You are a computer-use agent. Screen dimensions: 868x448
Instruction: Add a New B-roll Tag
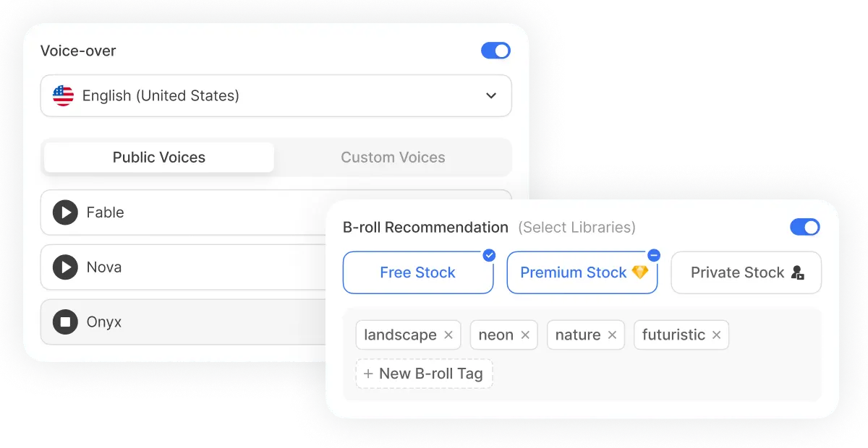[x=424, y=374]
